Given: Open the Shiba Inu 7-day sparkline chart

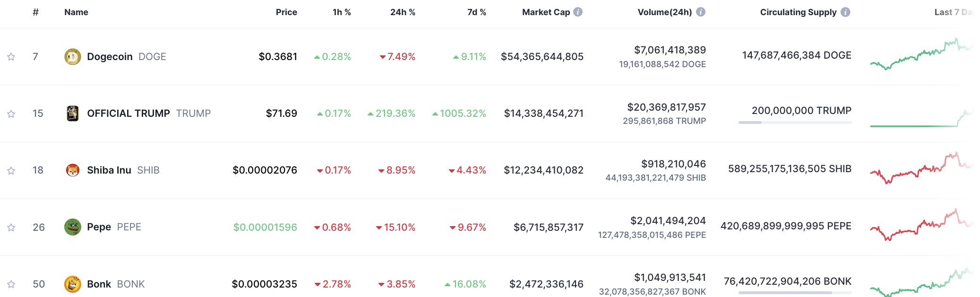Looking at the screenshot, I should pos(921,170).
